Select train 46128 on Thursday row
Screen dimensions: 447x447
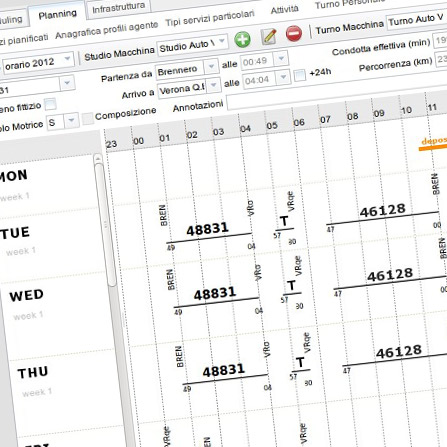pyautogui.click(x=399, y=352)
